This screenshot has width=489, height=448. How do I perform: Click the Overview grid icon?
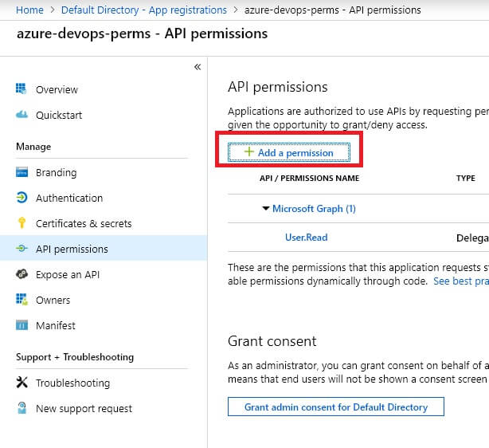pos(22,89)
